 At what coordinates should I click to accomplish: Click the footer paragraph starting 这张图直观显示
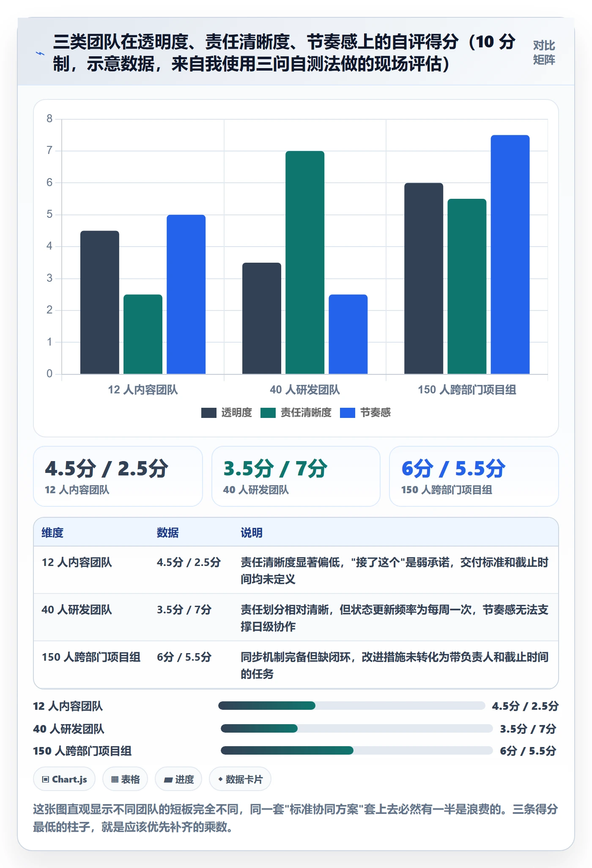296,818
